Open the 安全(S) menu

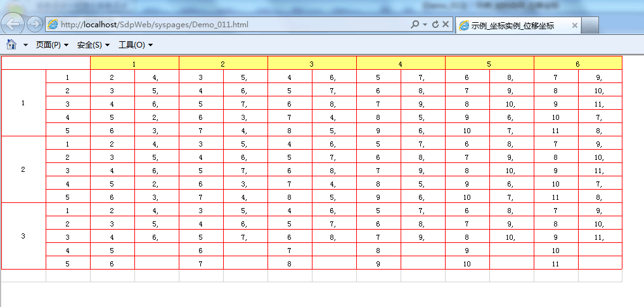pos(93,45)
